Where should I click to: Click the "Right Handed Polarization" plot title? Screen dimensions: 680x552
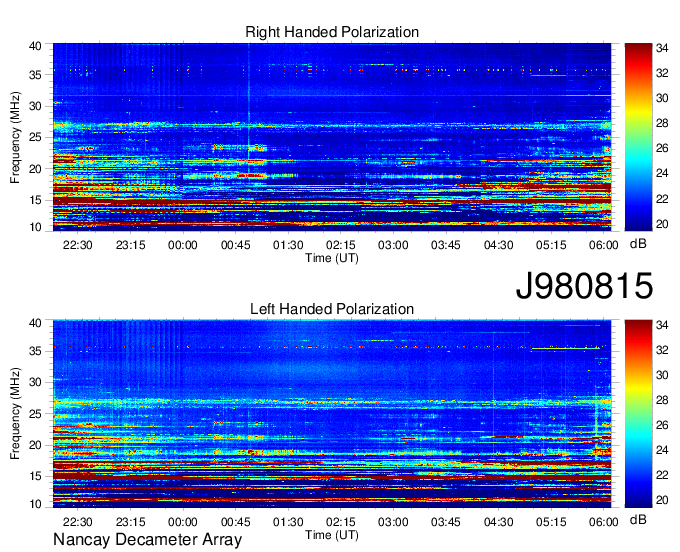click(332, 32)
